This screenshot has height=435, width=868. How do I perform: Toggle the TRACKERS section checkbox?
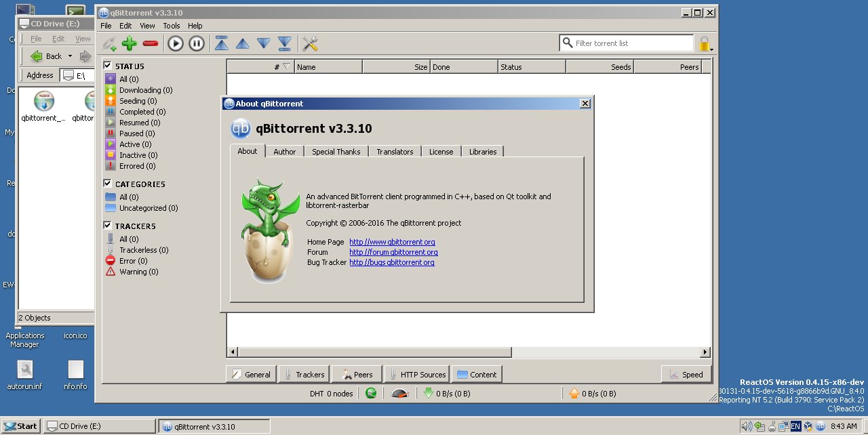(107, 226)
